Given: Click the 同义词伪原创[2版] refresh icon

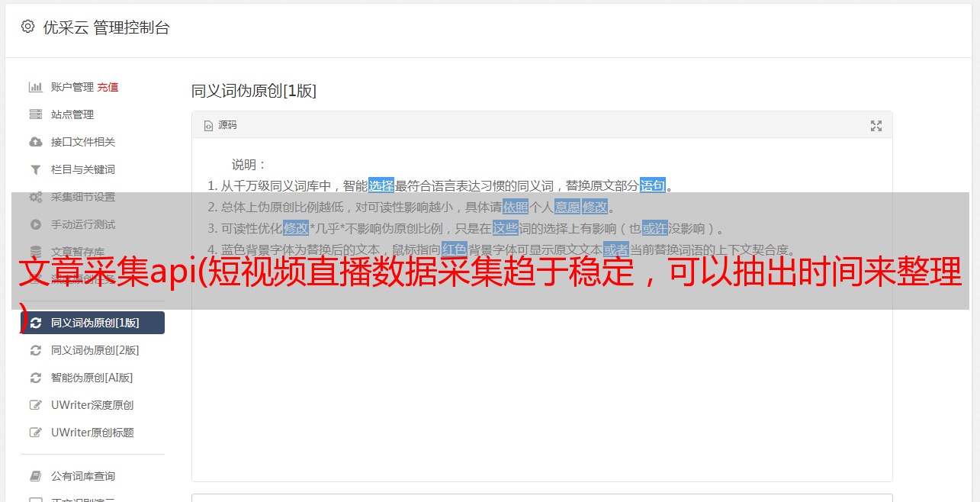Looking at the screenshot, I should [35, 350].
